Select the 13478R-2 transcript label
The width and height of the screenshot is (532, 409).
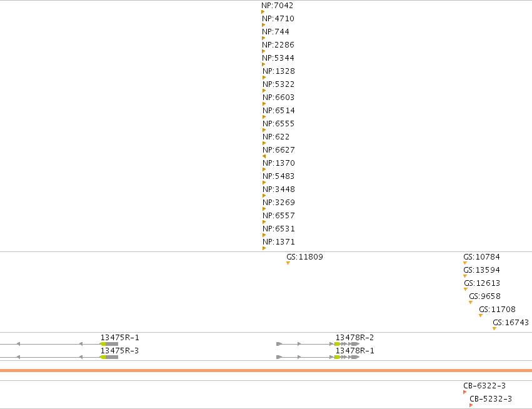pos(354,338)
